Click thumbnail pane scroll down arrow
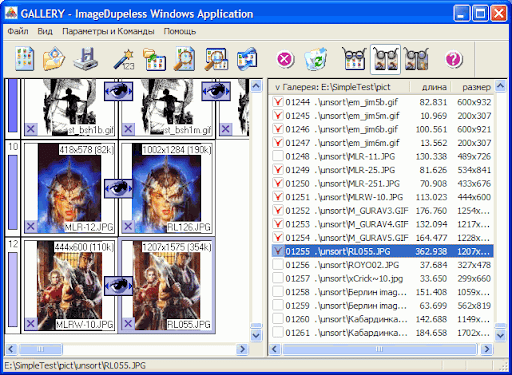The width and height of the screenshot is (512, 375). coord(256,335)
